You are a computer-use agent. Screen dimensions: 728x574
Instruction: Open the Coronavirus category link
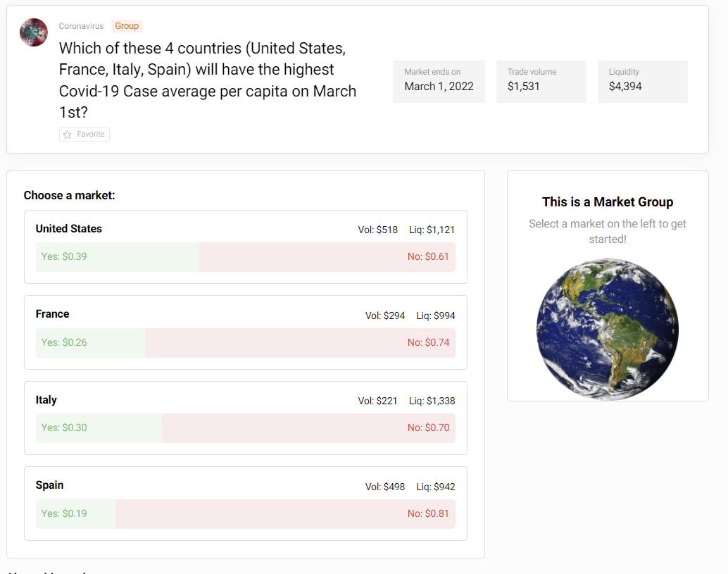81,26
